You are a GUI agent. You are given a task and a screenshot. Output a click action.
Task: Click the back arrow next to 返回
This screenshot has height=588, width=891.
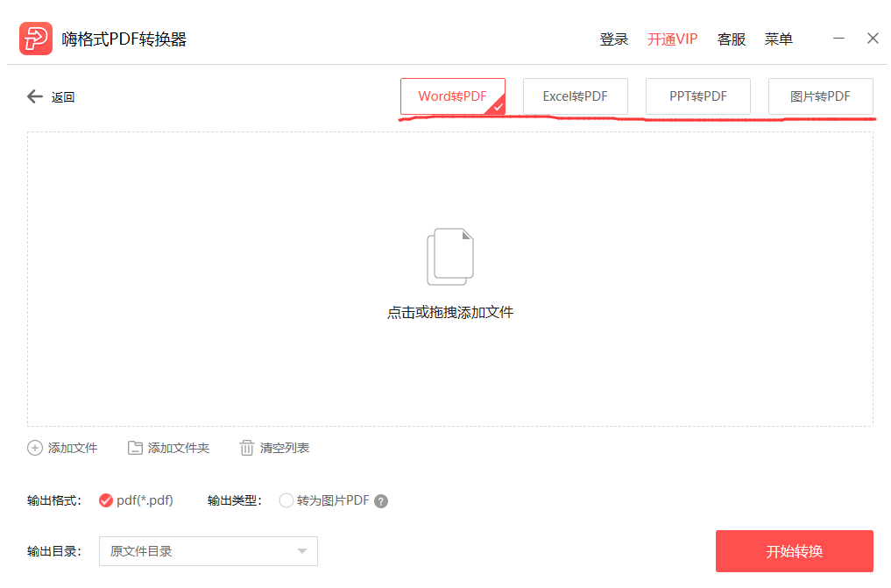32,96
